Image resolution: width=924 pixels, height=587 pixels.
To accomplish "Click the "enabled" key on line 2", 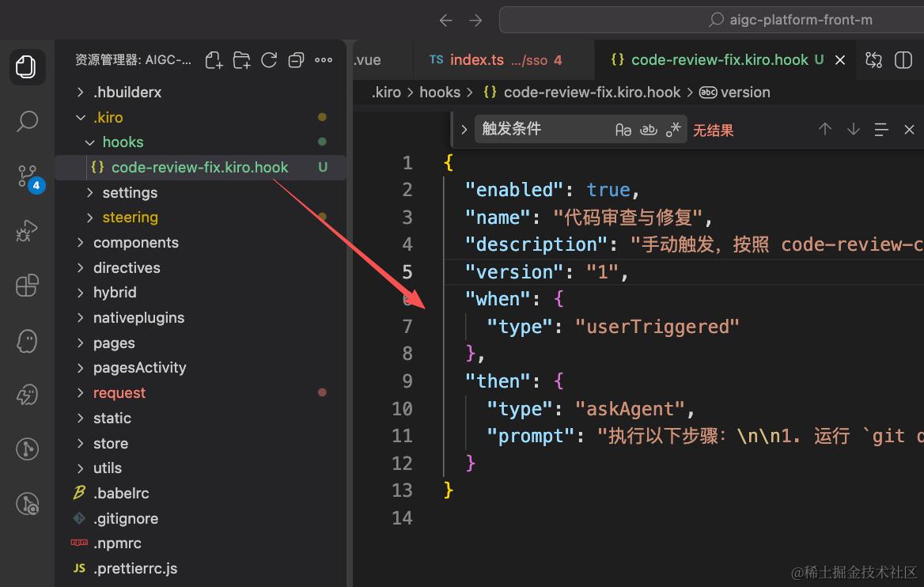I will tap(514, 190).
